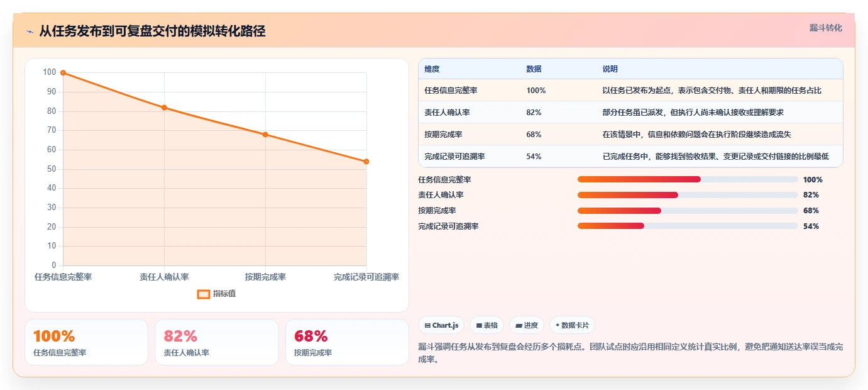This screenshot has width=868, height=390.
Task: Click the chart data point for 责任人确认率
Action: (x=164, y=108)
